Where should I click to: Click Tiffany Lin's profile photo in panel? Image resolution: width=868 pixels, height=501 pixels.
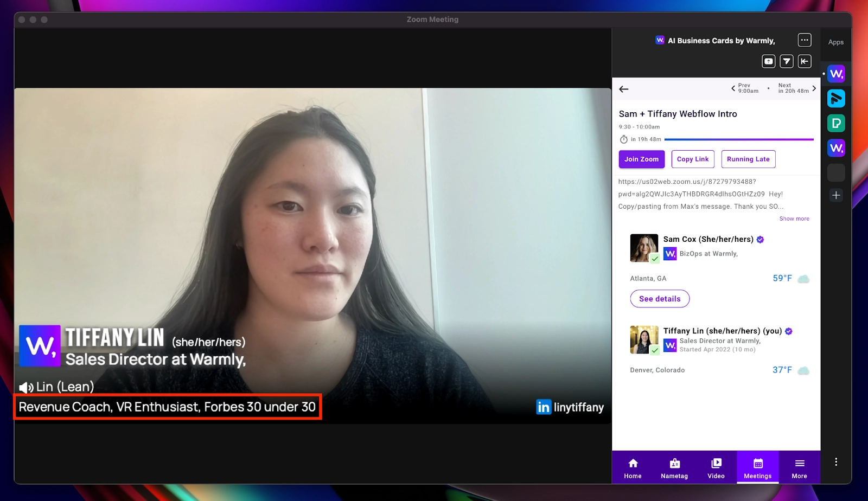point(644,339)
